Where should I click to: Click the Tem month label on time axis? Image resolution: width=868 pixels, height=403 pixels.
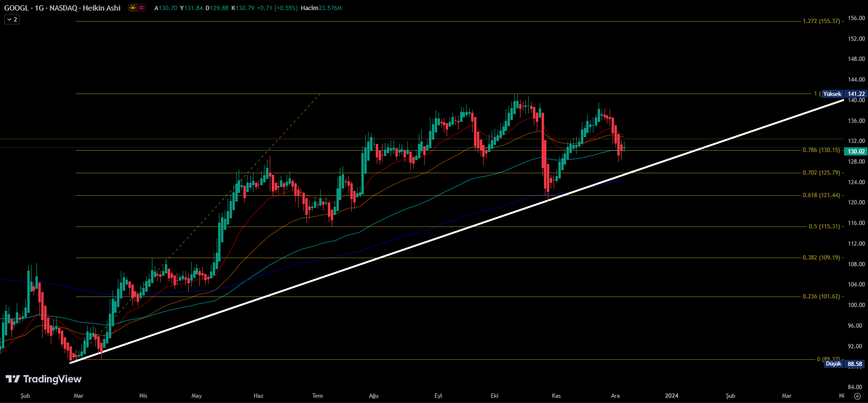click(x=317, y=396)
